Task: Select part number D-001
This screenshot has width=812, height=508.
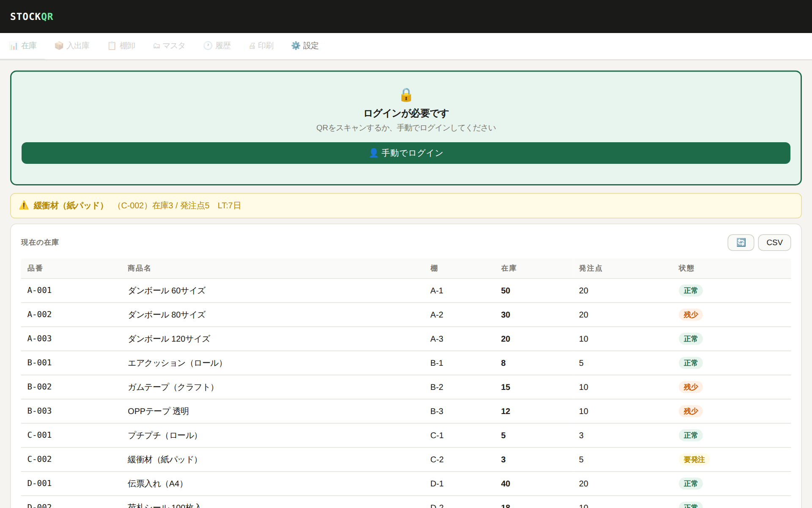Action: [39, 483]
